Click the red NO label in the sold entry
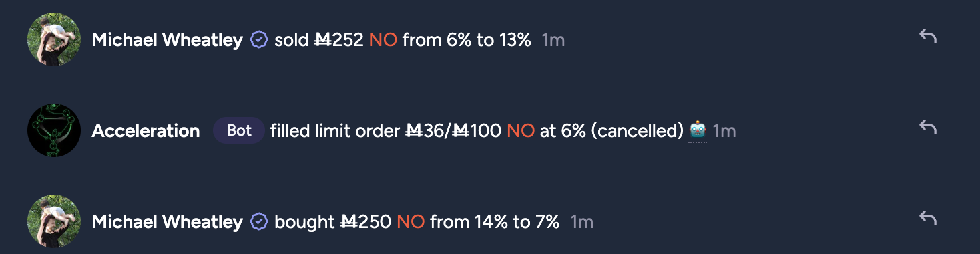Viewport: 980px width, 254px height. click(x=383, y=40)
